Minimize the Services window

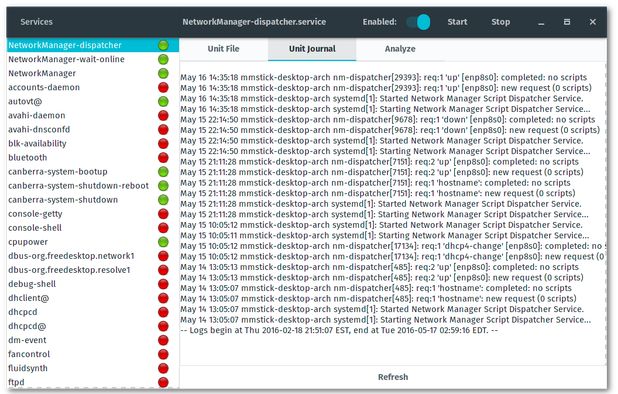tap(541, 23)
